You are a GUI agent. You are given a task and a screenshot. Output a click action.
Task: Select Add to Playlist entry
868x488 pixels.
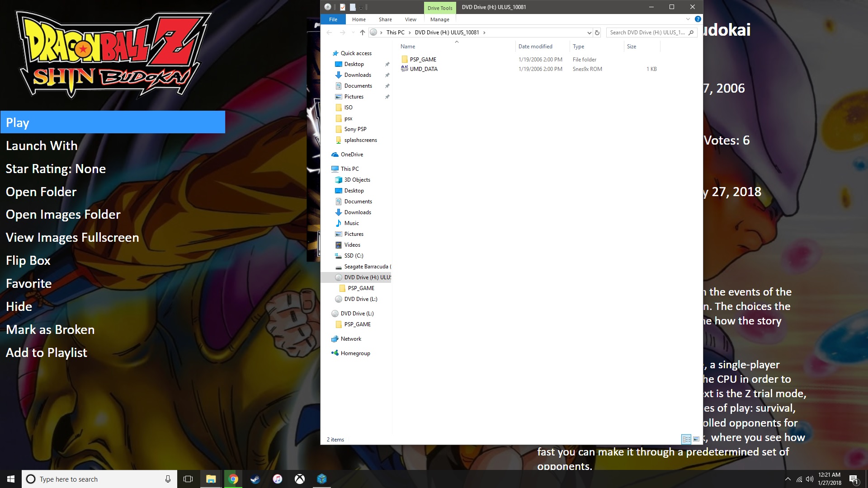pos(47,352)
